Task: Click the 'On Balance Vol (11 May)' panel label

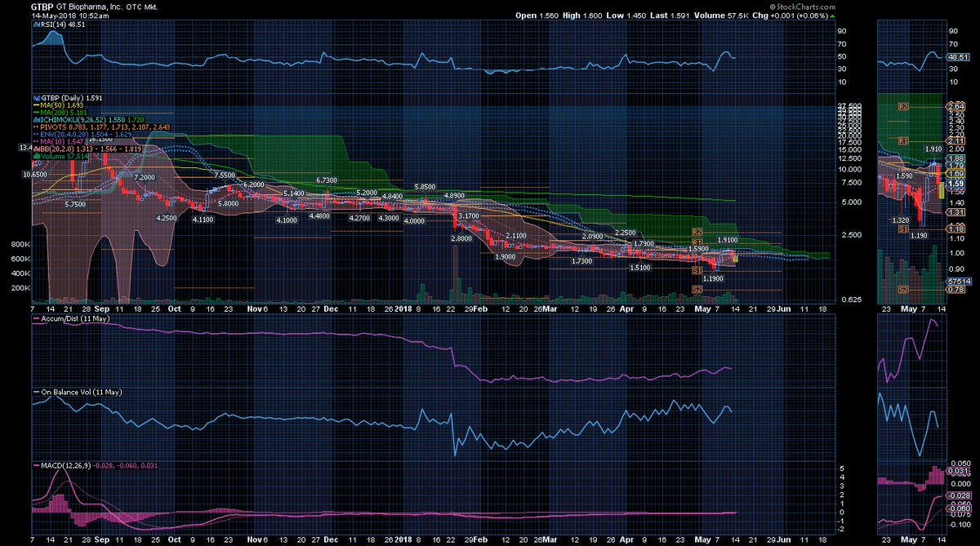Action: coord(77,392)
